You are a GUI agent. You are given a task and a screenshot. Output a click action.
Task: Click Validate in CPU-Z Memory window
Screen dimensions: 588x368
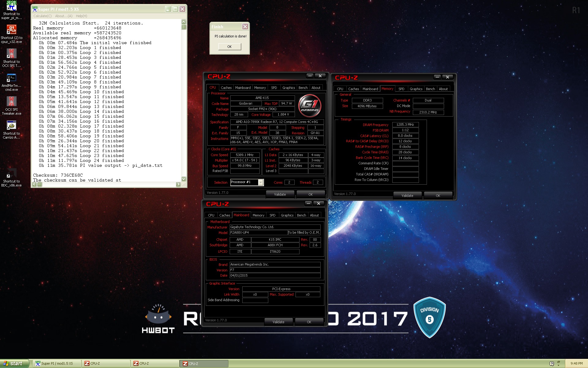click(x=407, y=196)
